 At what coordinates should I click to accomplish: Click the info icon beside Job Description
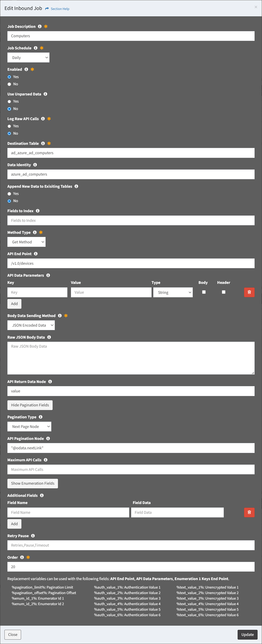click(x=40, y=27)
